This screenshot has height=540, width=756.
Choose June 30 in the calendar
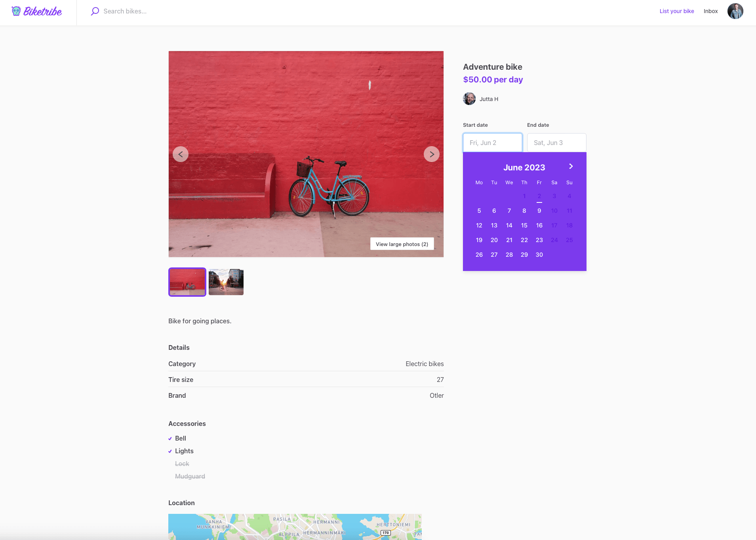pos(539,255)
